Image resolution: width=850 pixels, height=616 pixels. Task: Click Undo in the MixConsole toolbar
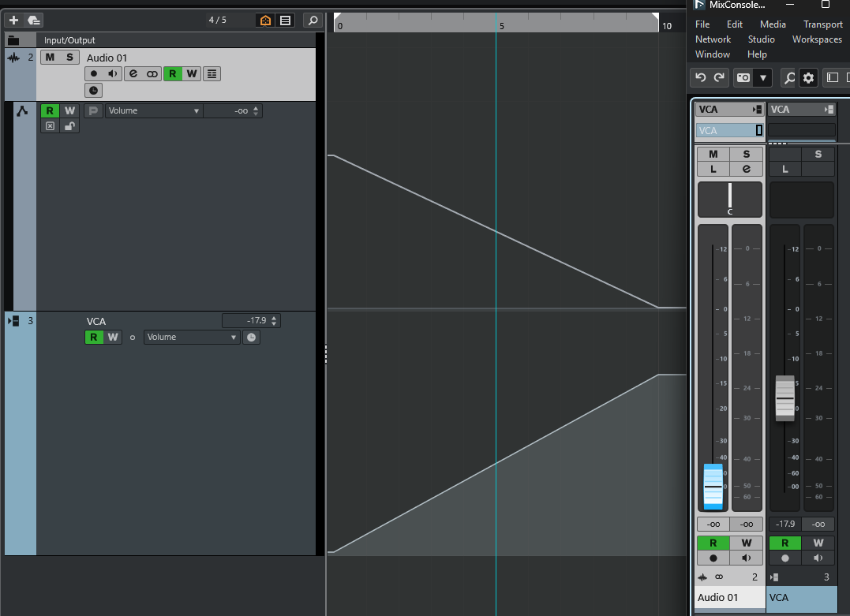(x=700, y=77)
